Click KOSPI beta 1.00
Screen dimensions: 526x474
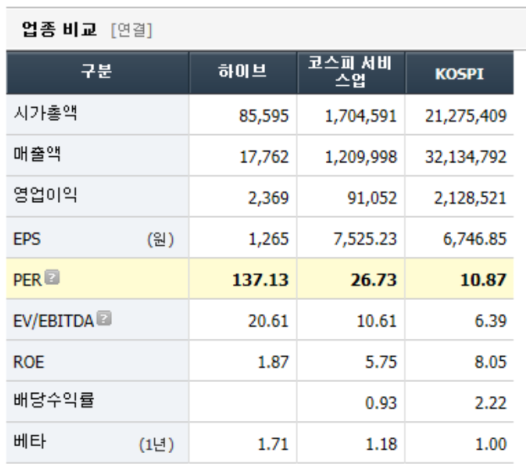[491, 445]
